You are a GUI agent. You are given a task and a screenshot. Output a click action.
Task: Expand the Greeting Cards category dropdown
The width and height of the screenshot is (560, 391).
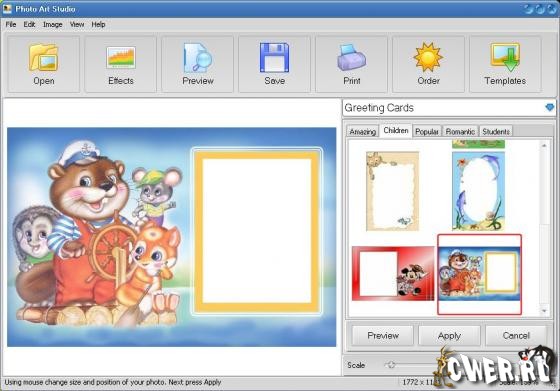click(x=449, y=108)
